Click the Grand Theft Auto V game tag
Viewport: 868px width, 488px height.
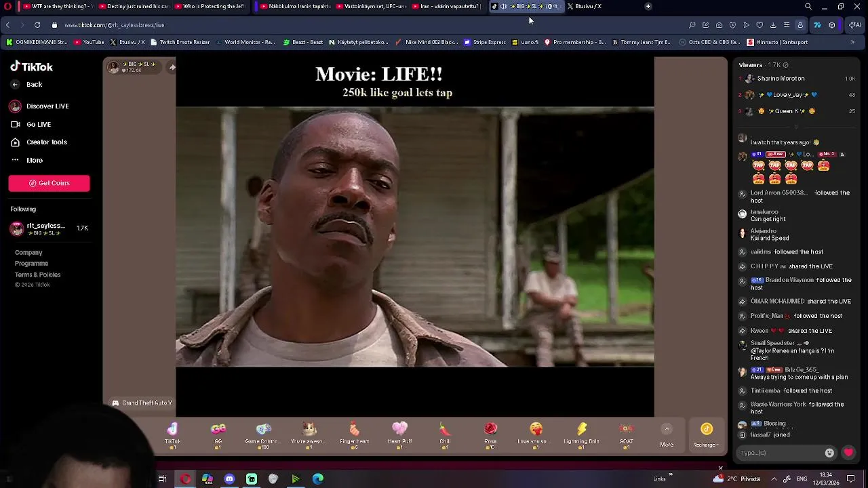click(142, 403)
